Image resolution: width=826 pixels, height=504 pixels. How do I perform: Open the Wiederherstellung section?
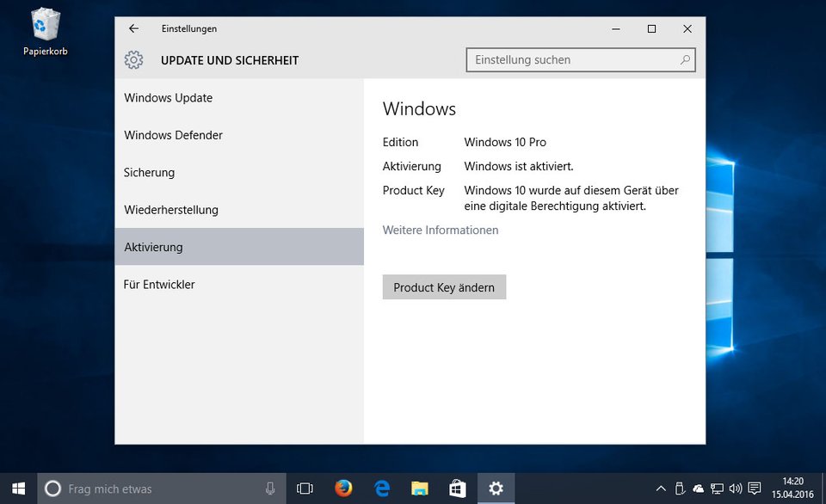(239, 210)
